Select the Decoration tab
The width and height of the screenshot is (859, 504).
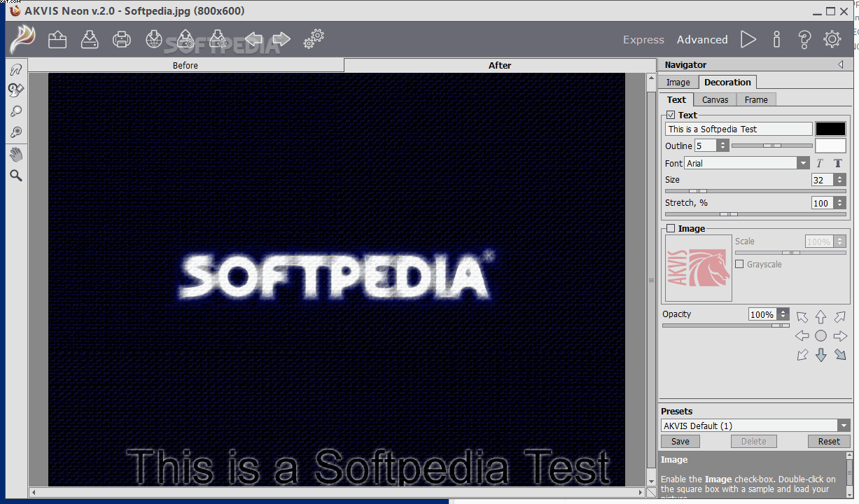pyautogui.click(x=727, y=82)
